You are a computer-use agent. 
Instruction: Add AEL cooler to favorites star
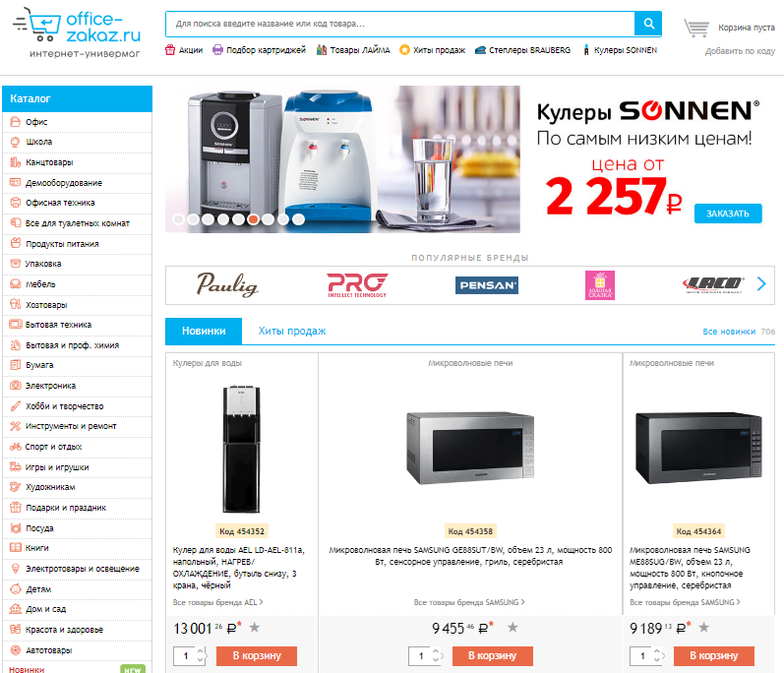(255, 627)
